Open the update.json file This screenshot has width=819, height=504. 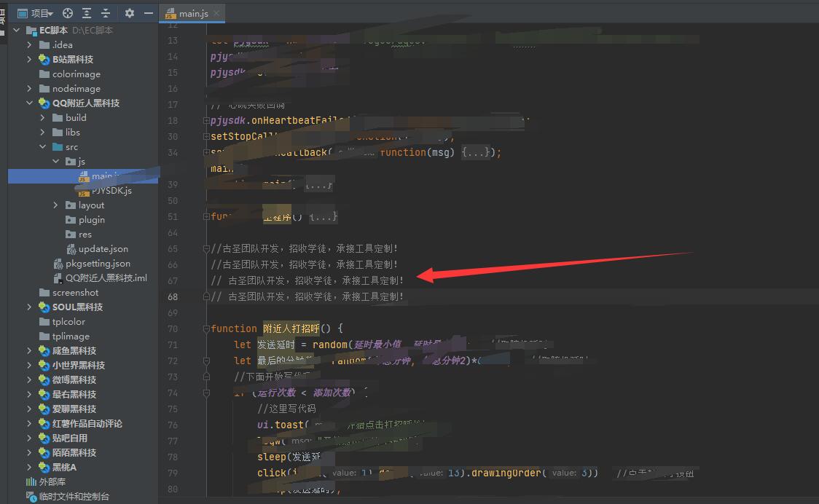pyautogui.click(x=103, y=249)
